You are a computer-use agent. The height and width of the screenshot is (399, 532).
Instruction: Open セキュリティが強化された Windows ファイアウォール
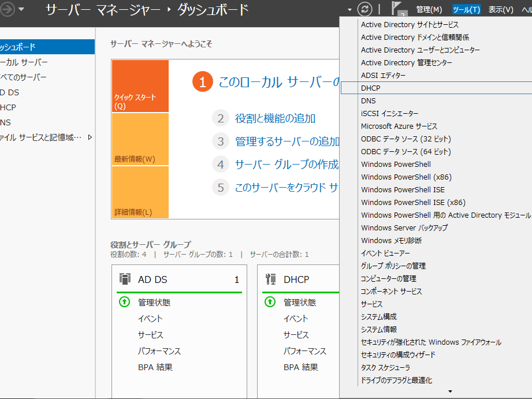pos(431,342)
